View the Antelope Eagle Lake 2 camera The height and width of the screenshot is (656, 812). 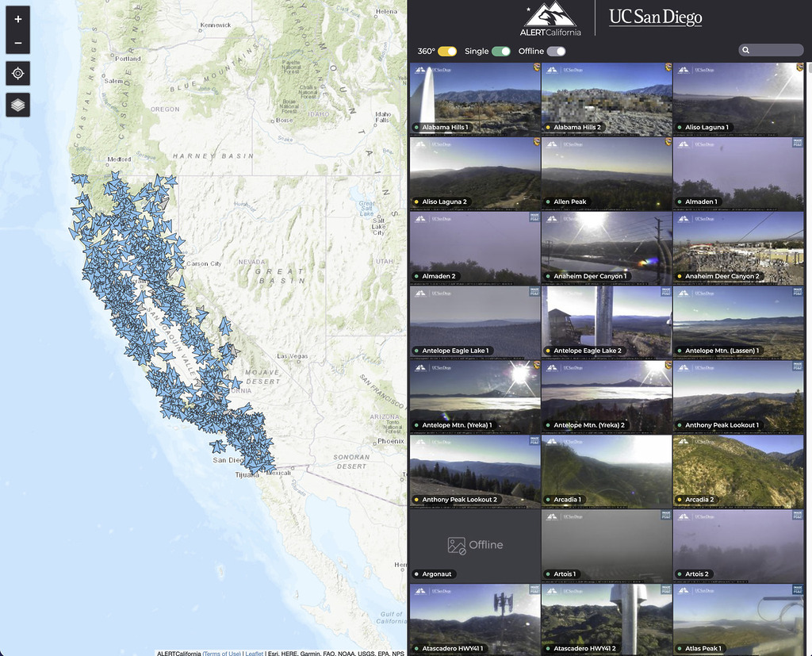(606, 321)
